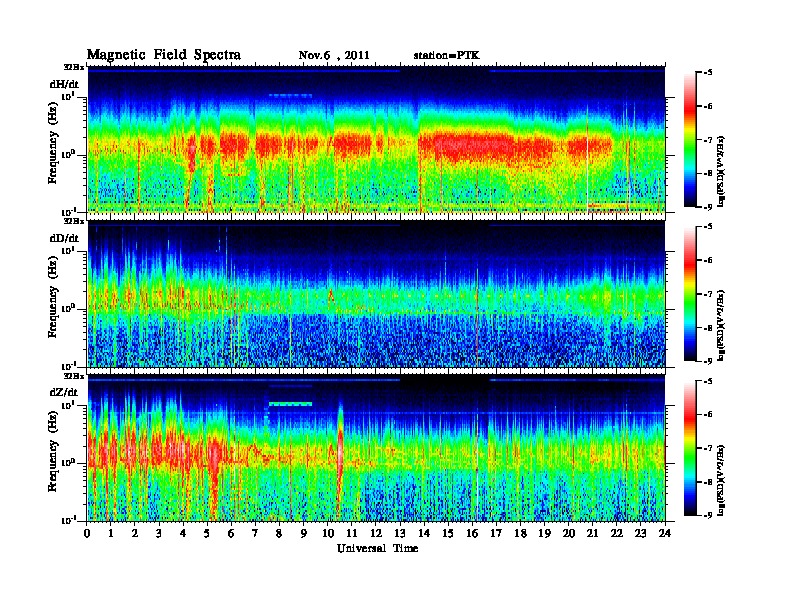
Task: Click hour 11 on the Universal Time axis
Action: pyautogui.click(x=352, y=534)
